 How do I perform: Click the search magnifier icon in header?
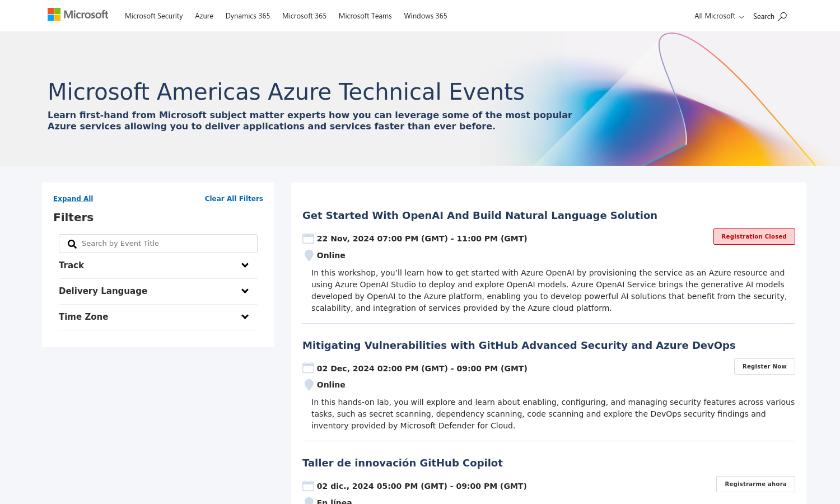point(782,16)
